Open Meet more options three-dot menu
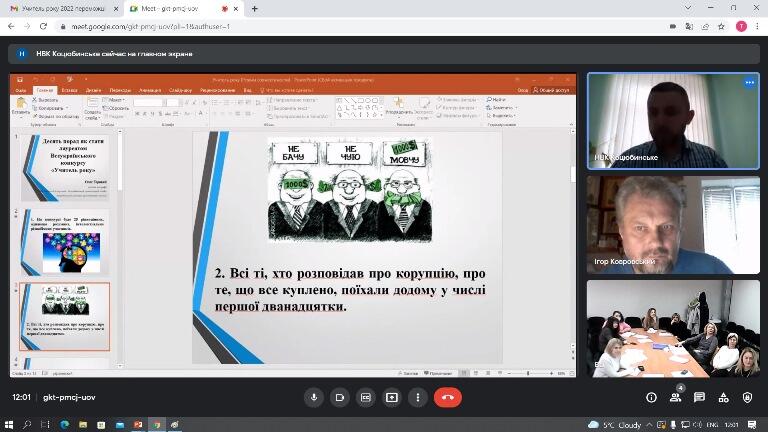768x432 pixels. point(418,398)
